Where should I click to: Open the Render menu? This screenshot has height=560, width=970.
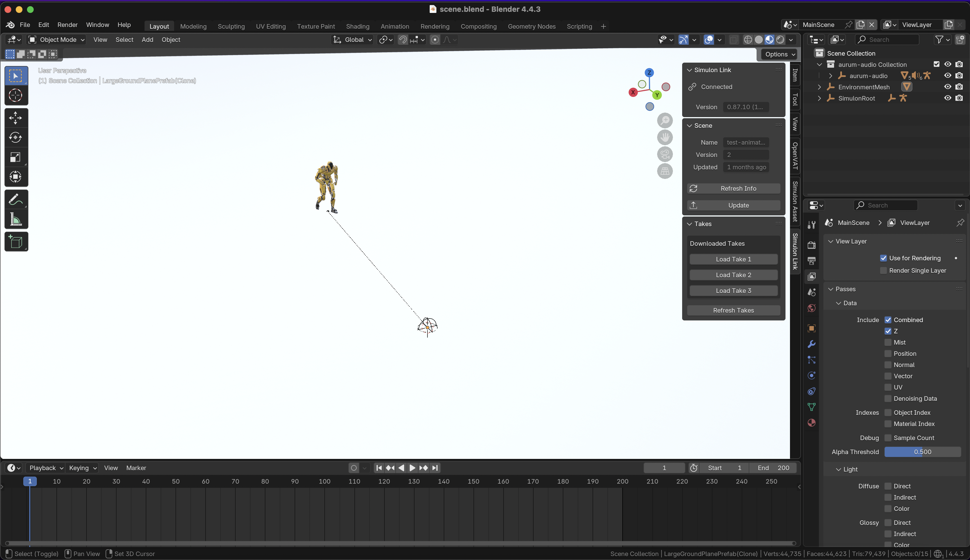67,25
